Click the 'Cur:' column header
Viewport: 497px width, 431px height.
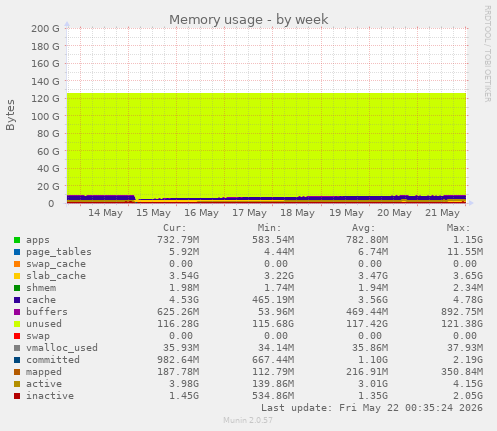click(175, 228)
